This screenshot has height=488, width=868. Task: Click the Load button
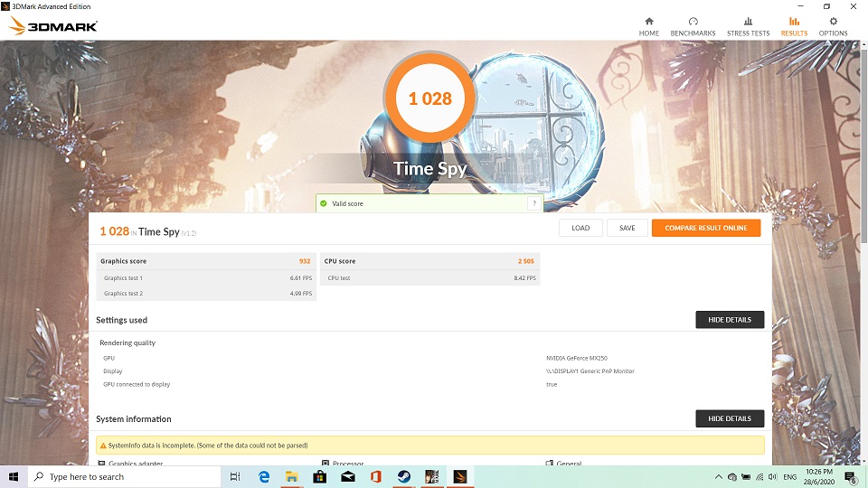pyautogui.click(x=580, y=228)
